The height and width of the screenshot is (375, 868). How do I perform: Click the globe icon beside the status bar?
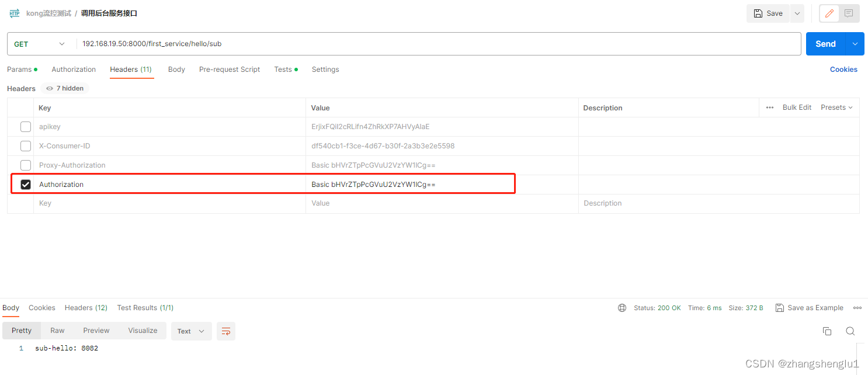[622, 307]
